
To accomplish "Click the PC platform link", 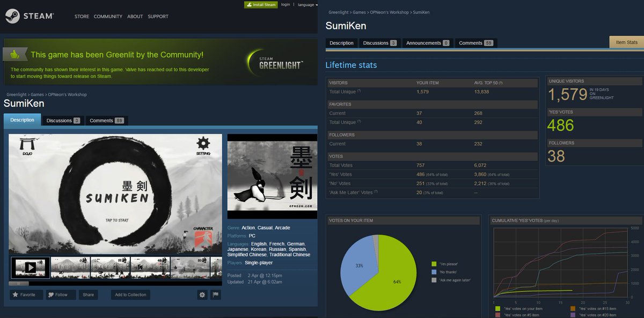I will pyautogui.click(x=252, y=236).
